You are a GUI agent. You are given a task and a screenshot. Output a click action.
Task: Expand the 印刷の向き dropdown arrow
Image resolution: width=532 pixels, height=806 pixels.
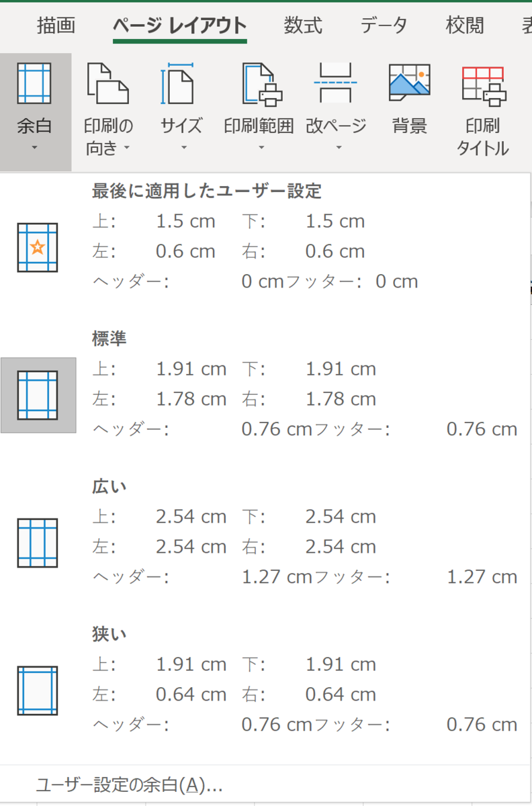pyautogui.click(x=126, y=148)
